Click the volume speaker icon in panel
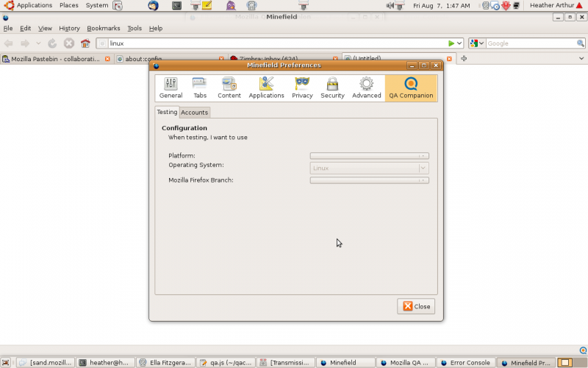The image size is (588, 368). tap(390, 5)
